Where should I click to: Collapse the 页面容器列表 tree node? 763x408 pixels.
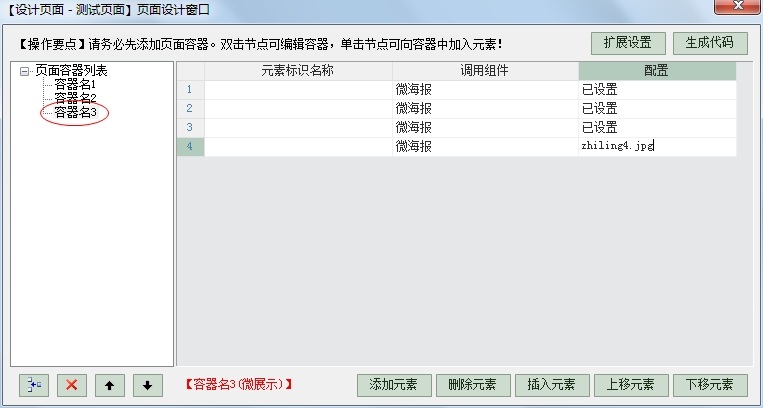[24, 72]
